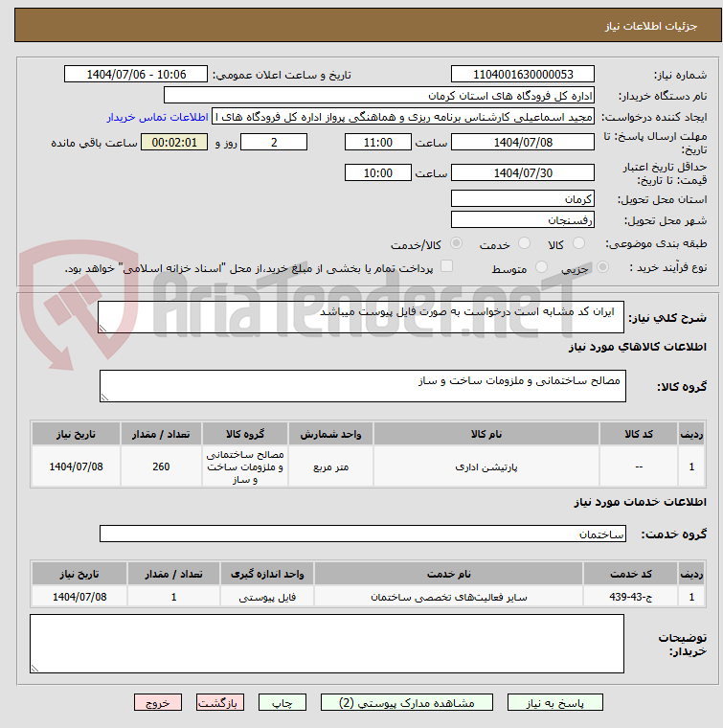723x728 pixels.
Task: Click the نام خدمت column header
Action: click(449, 575)
